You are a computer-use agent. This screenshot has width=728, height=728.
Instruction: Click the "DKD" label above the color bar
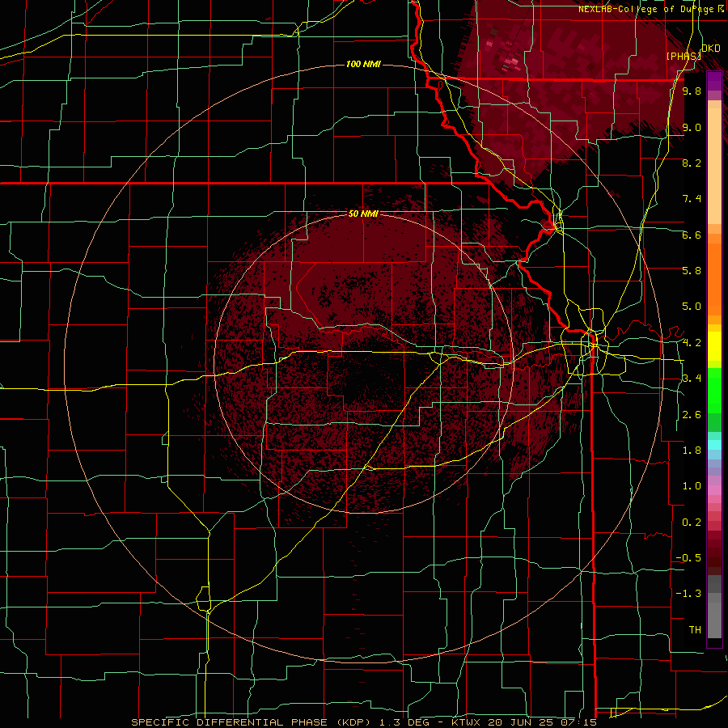pyautogui.click(x=711, y=49)
